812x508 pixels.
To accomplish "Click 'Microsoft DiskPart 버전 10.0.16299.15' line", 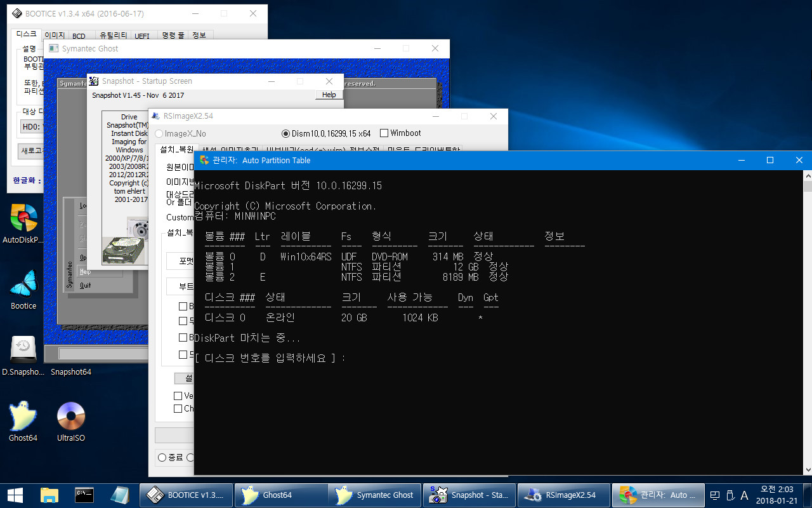I will 288,185.
